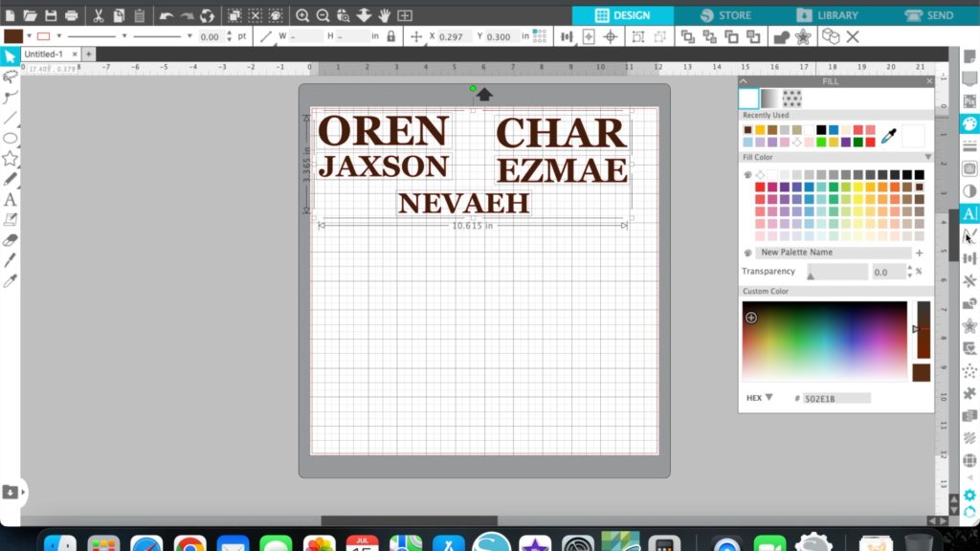Screen dimensions: 980x551
Task: Select the Pan hand tool
Action: coord(385,15)
